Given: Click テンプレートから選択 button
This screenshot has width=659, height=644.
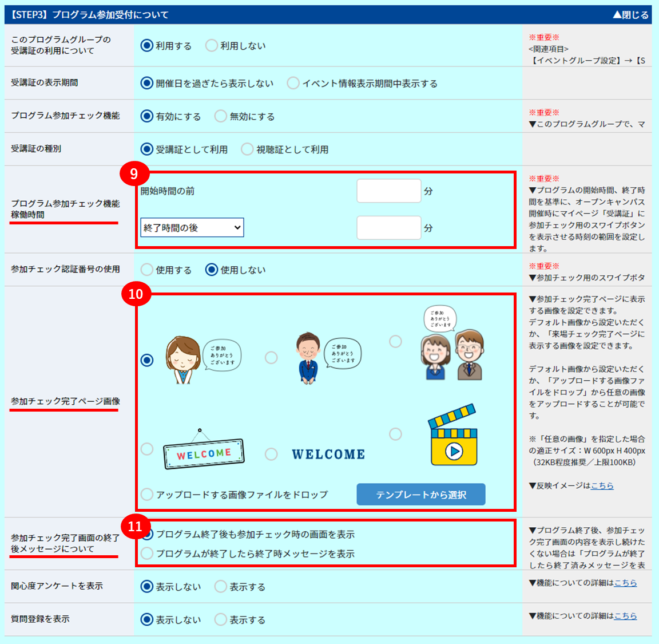Looking at the screenshot, I should [420, 494].
